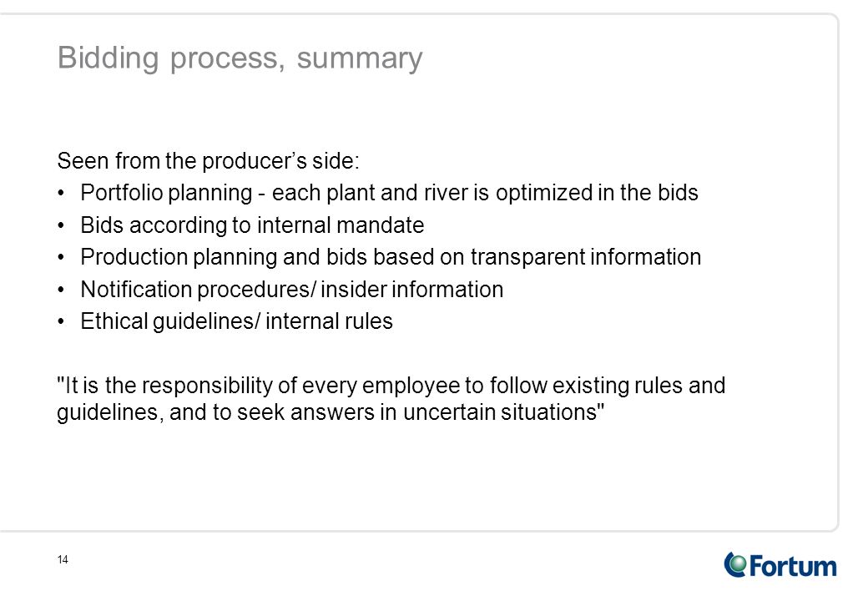This screenshot has width=868, height=601.
Task: Click the bullet dot before Portfolio planning
Action: [61, 193]
